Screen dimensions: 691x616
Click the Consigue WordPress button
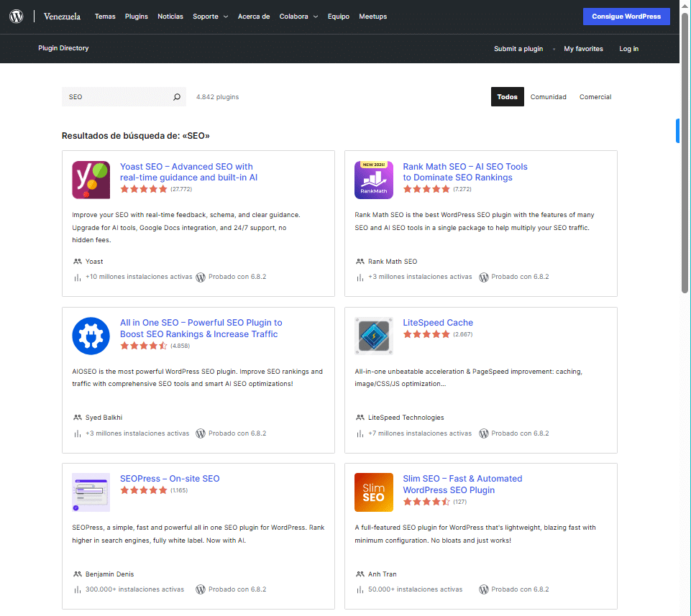[626, 17]
